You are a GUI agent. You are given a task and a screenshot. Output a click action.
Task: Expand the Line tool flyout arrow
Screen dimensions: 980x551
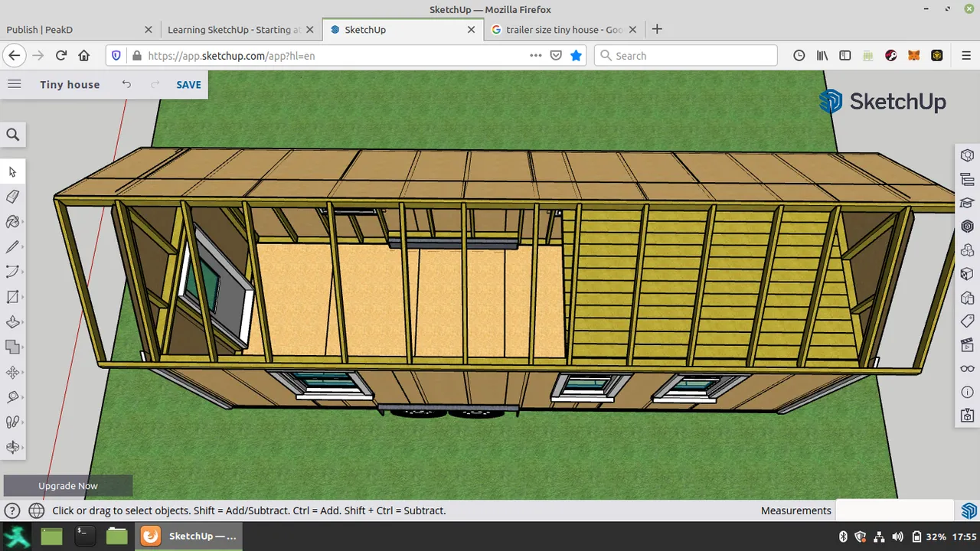(x=24, y=247)
